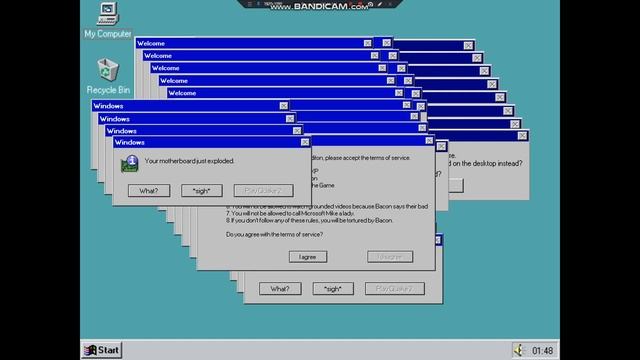Click the title bar of the motherboard exploded dialog
Image resolution: width=640 pixels, height=360 pixels.
point(211,142)
